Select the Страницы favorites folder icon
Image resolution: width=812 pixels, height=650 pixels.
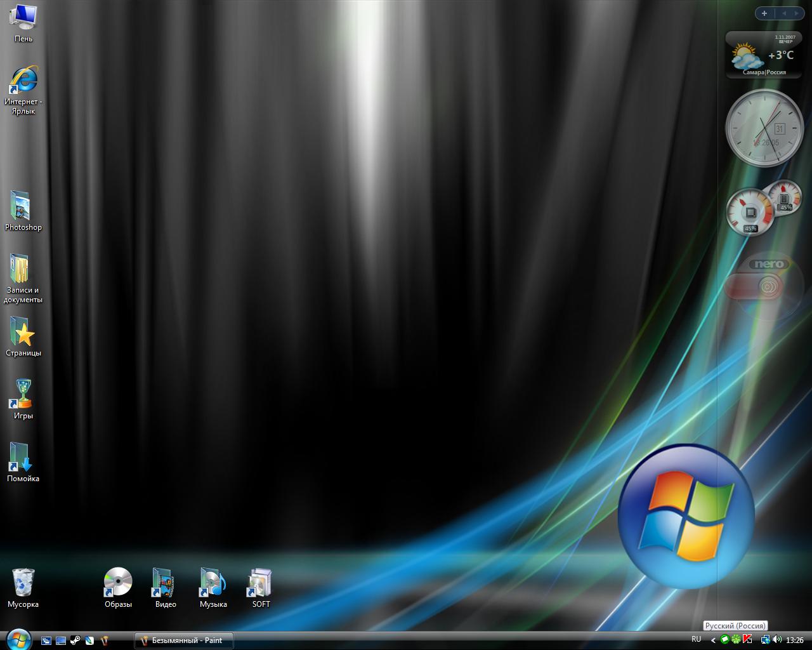click(23, 336)
